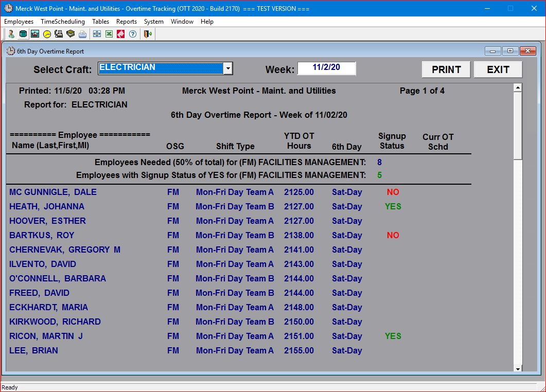
Task: Export report with the red PDF icon
Action: point(120,34)
